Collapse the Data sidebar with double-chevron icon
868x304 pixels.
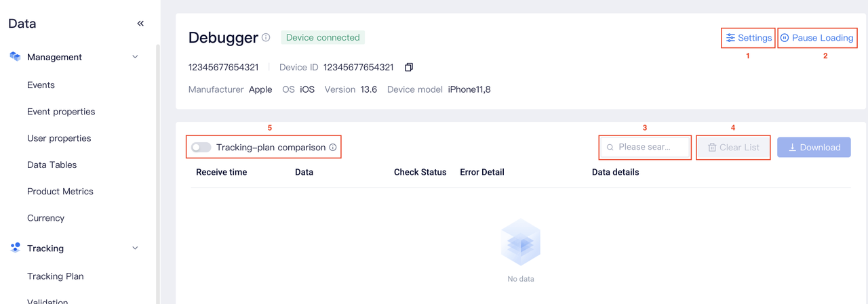click(x=140, y=24)
